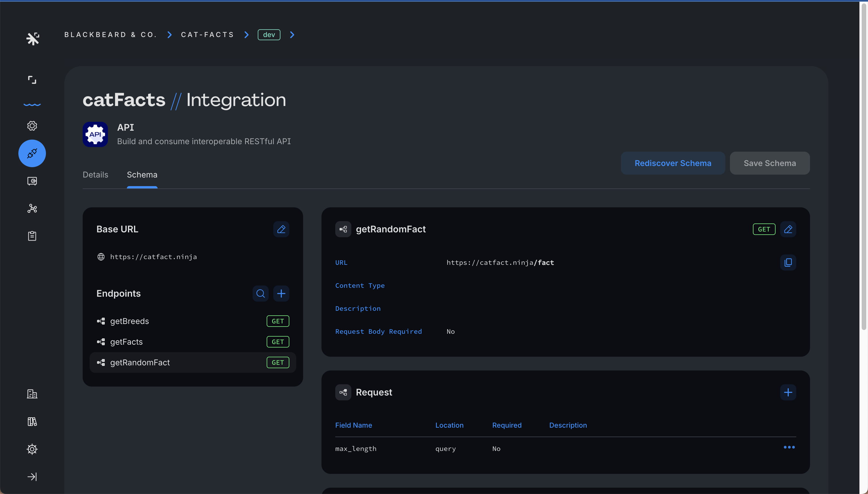
Task: Open max_length row more options dots
Action: pos(789,447)
